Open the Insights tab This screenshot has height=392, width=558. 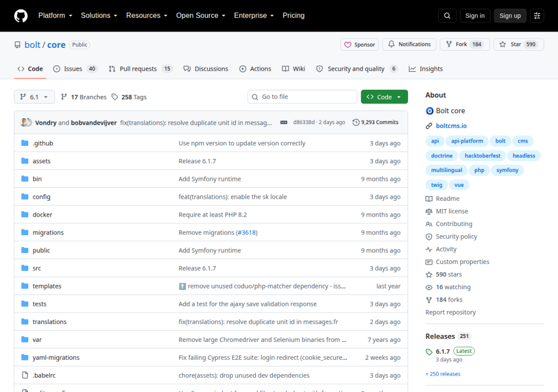pos(426,69)
